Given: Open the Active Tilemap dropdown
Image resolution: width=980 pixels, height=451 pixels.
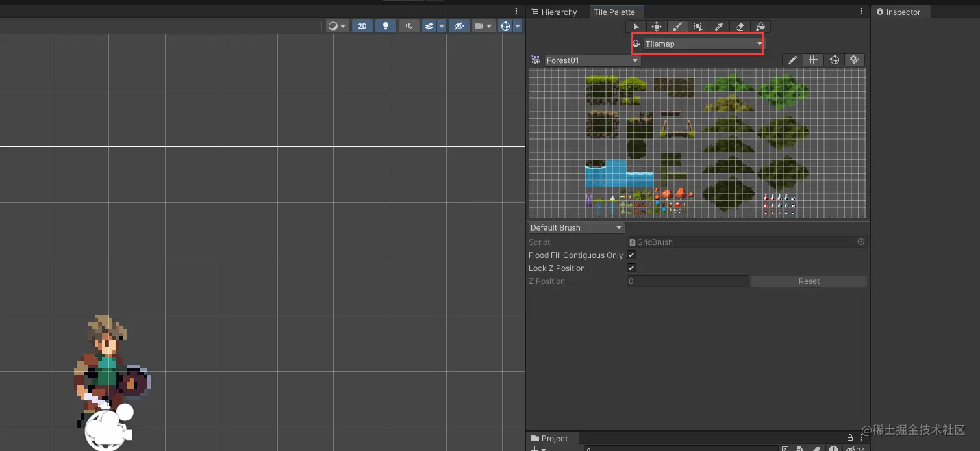Looking at the screenshot, I should 704,44.
